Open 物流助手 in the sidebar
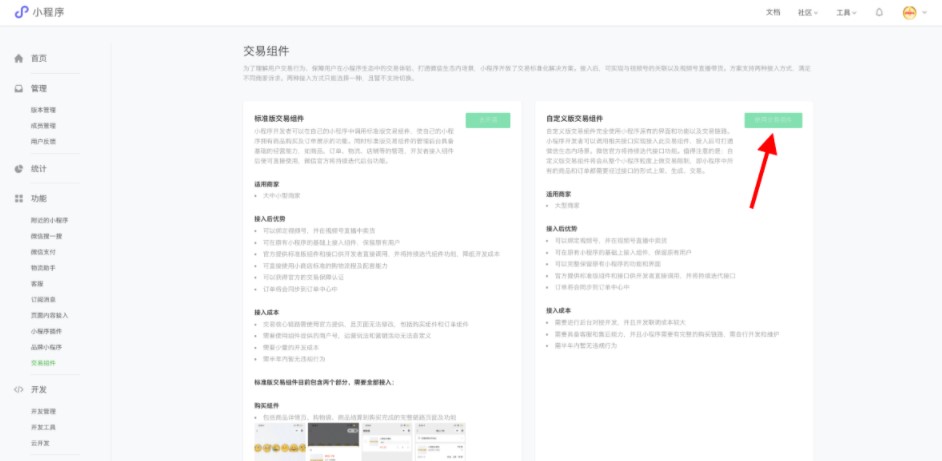This screenshot has width=942, height=461. tap(43, 267)
